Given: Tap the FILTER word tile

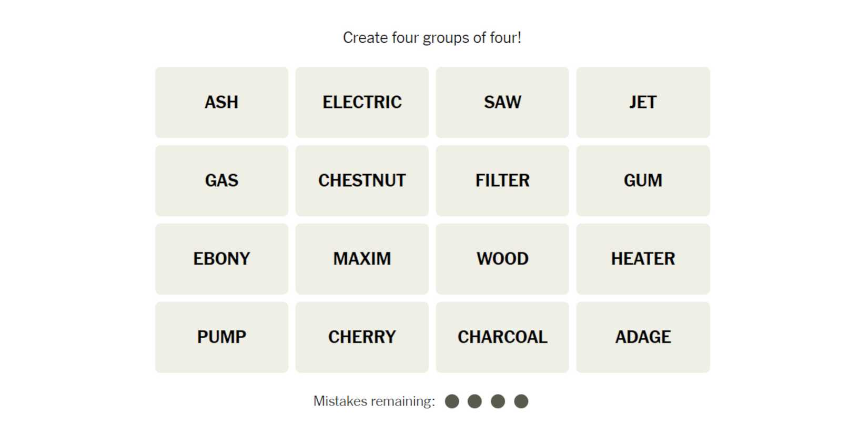Looking at the screenshot, I should point(502,180).
